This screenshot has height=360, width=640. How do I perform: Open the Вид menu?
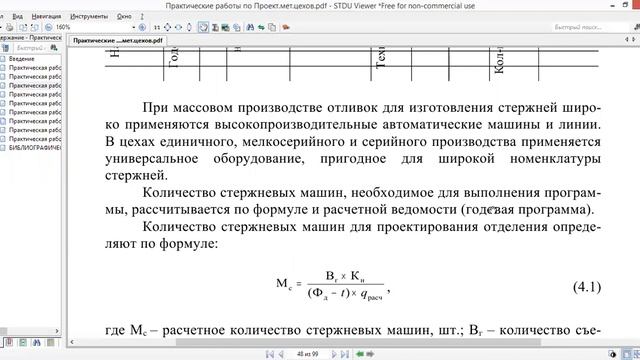(x=18, y=16)
